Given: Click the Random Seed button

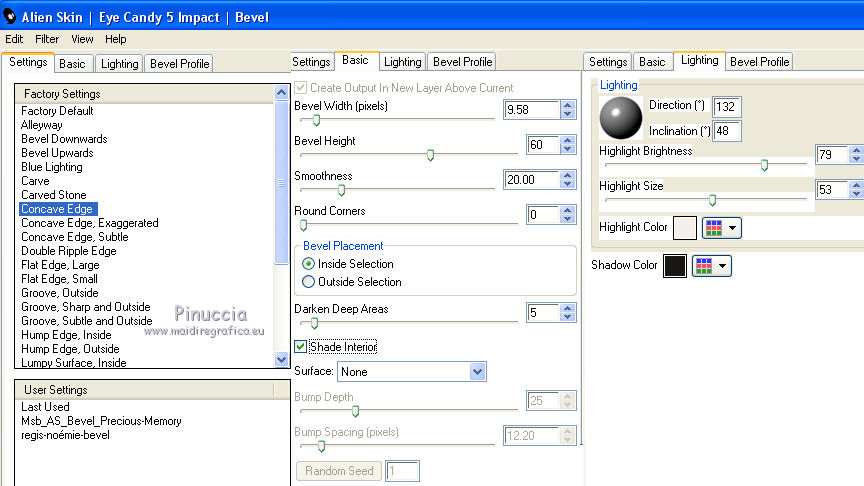Looking at the screenshot, I should click(339, 471).
